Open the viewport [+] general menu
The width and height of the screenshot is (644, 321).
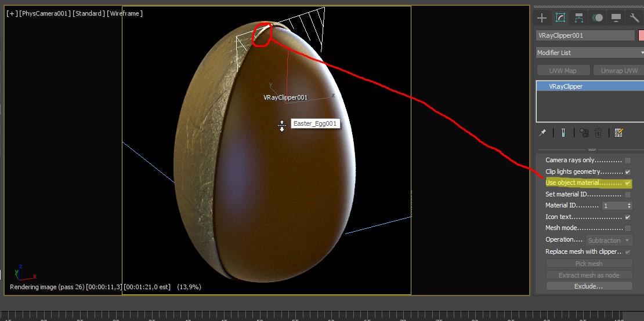point(12,13)
